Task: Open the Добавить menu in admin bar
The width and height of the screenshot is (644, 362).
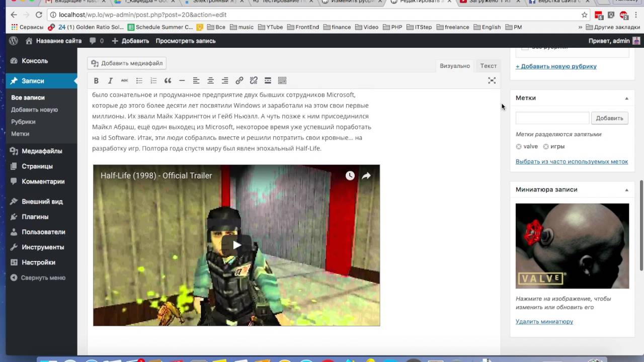Action: click(x=130, y=41)
